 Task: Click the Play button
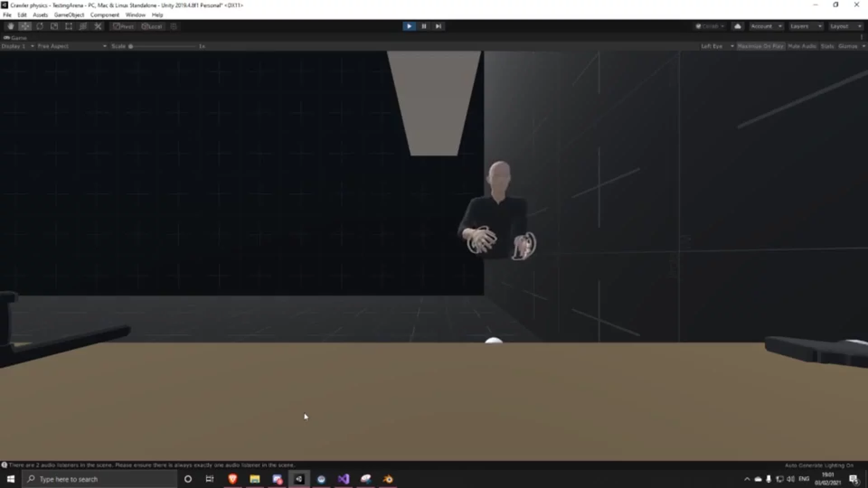point(409,26)
